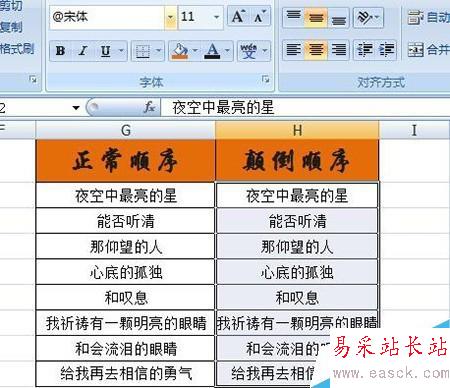Open the font name dropdown
Viewport: 450px width, 388px height.
coord(171,17)
